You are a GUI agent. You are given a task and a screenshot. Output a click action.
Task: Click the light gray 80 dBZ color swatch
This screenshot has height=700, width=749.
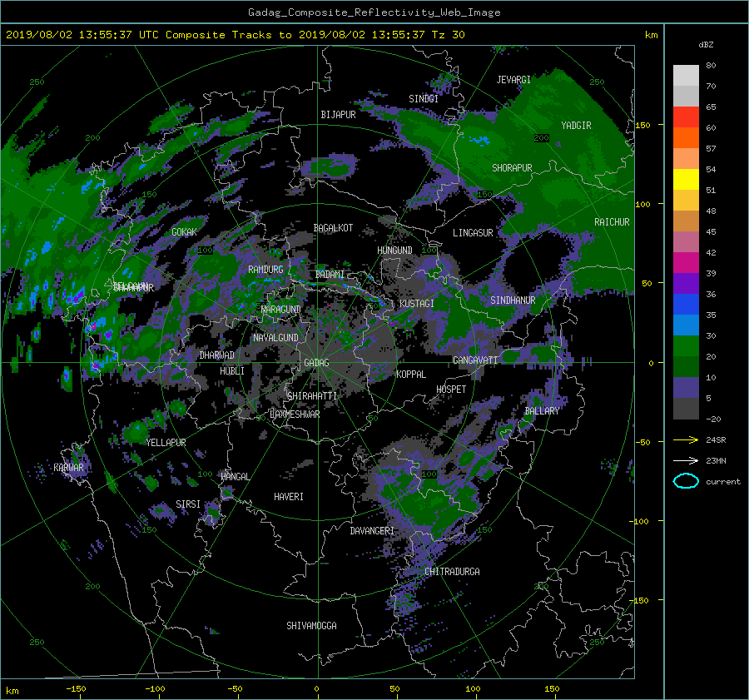point(686,75)
